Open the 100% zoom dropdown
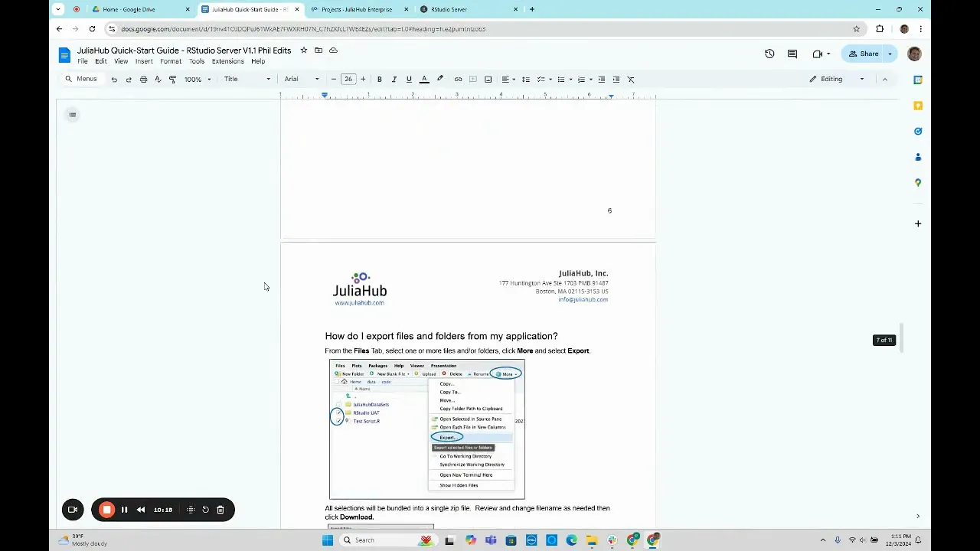This screenshot has width=980, height=551. 197,80
